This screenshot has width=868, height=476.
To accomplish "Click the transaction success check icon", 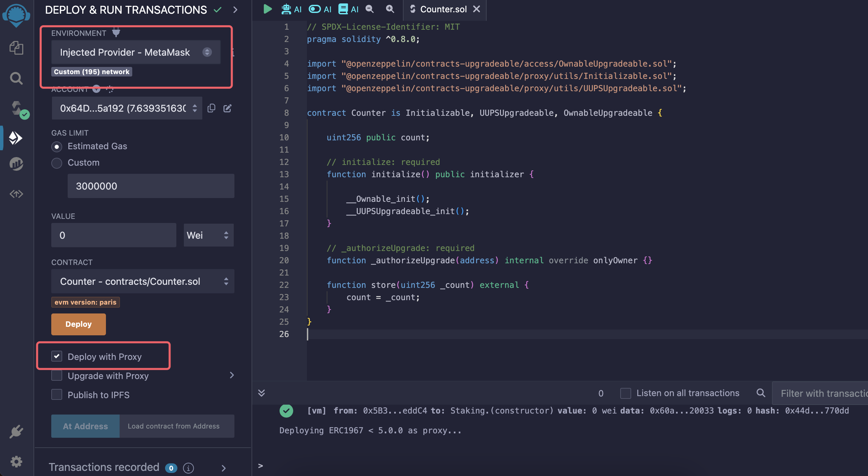I will [286, 410].
